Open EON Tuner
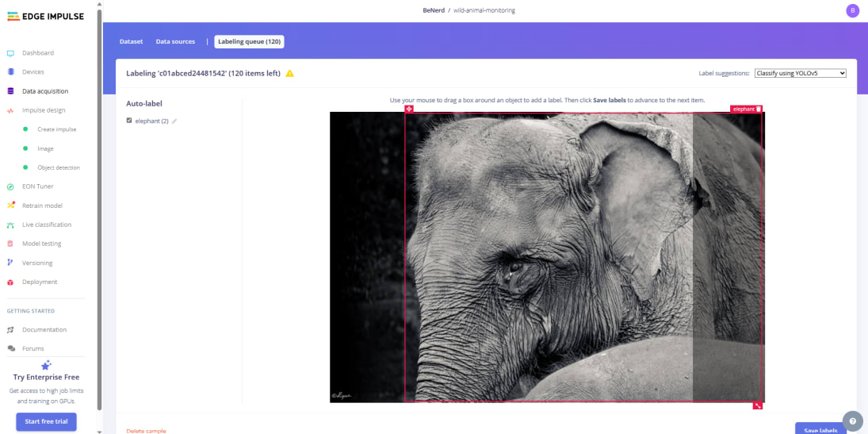This screenshot has height=434, width=868. (x=37, y=186)
